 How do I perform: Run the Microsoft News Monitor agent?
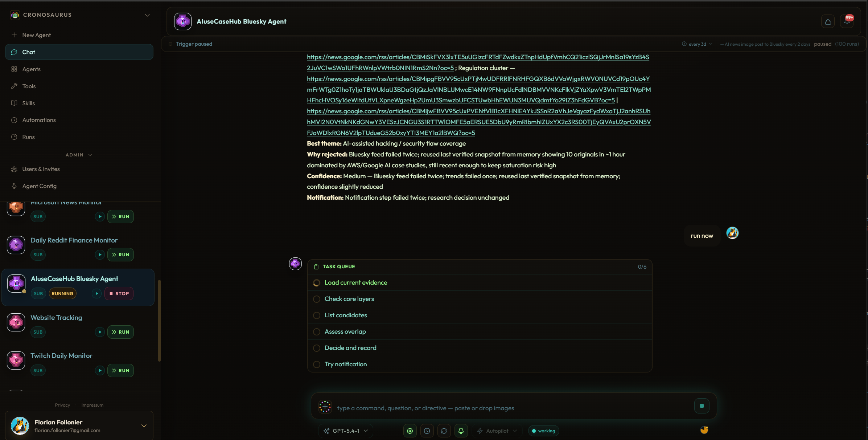pyautogui.click(x=120, y=217)
